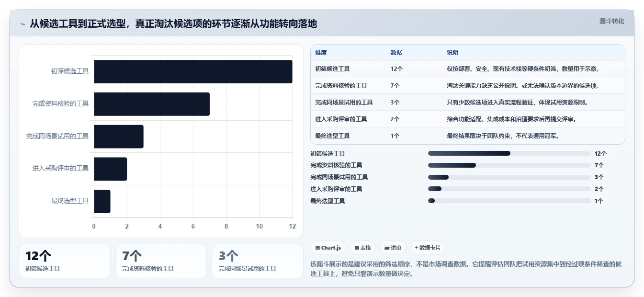
Task: Click the 完成资料核验的工具 chart bar
Action: pyautogui.click(x=152, y=104)
